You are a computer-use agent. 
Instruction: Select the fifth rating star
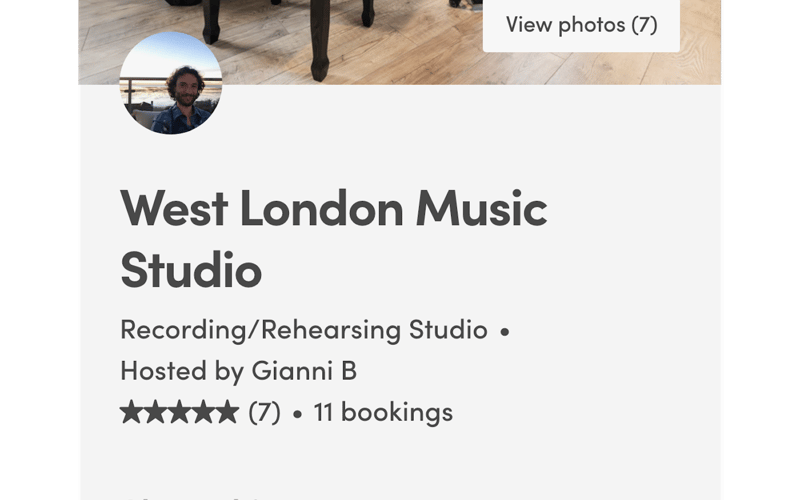[227, 412]
